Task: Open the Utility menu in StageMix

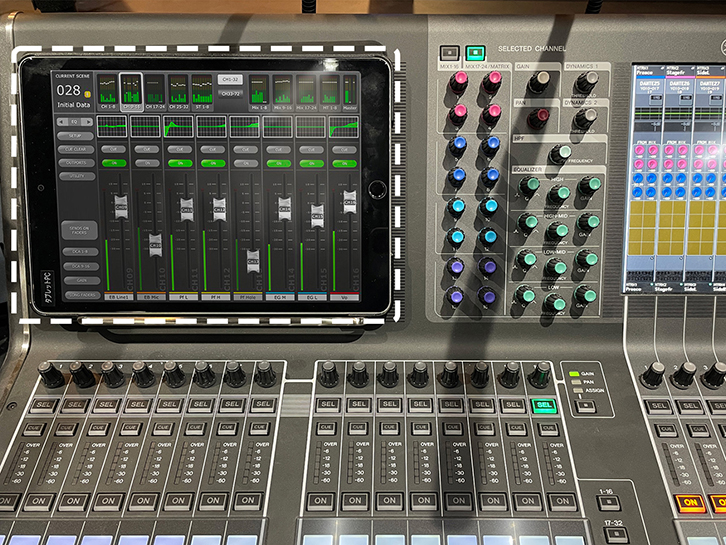Action: pyautogui.click(x=78, y=175)
